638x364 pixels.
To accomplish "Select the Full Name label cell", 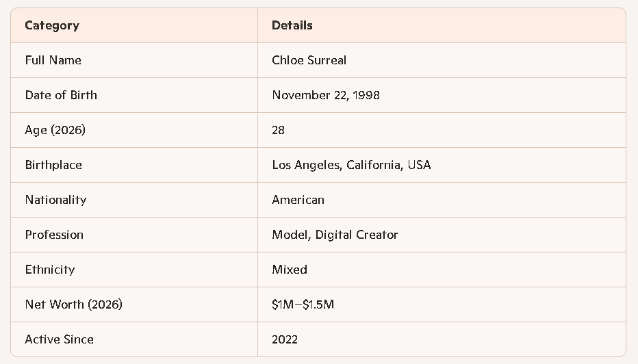I will pos(53,60).
